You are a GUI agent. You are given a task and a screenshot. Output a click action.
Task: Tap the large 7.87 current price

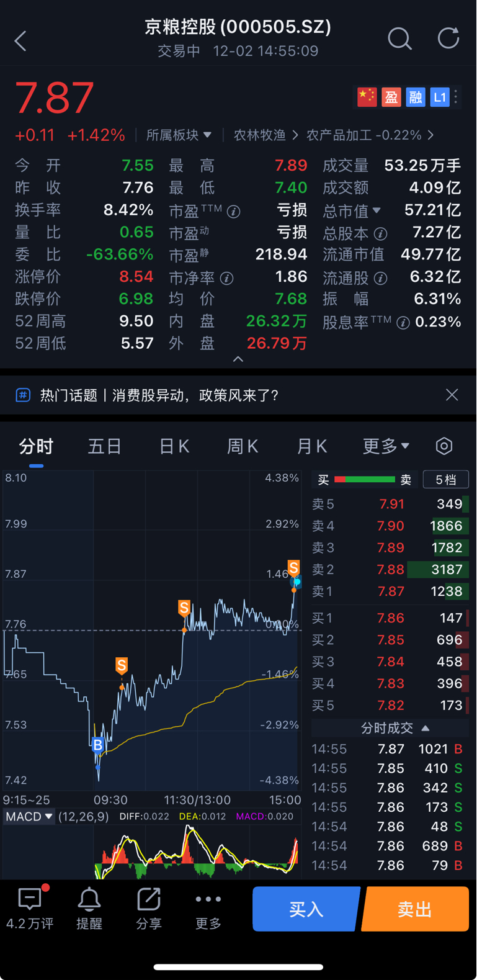pyautogui.click(x=55, y=98)
